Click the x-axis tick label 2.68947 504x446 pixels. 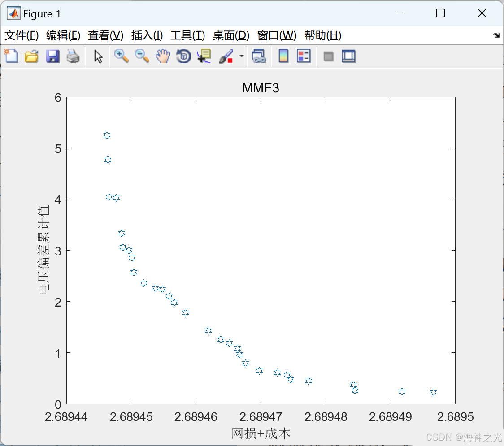coord(261,417)
